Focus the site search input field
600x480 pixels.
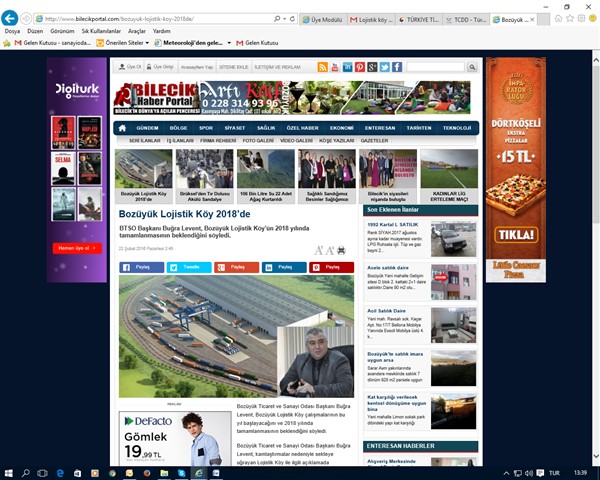point(435,67)
